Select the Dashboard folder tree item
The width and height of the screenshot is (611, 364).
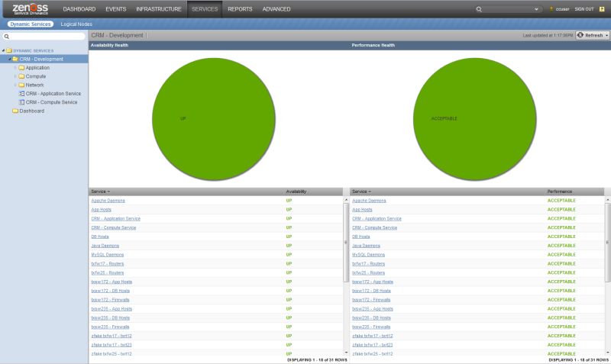31,111
